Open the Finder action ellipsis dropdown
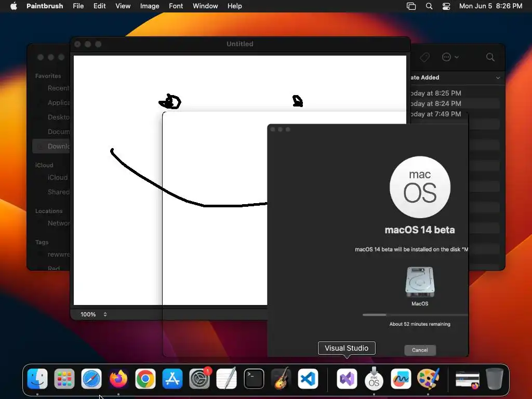532x399 pixels. (x=450, y=57)
